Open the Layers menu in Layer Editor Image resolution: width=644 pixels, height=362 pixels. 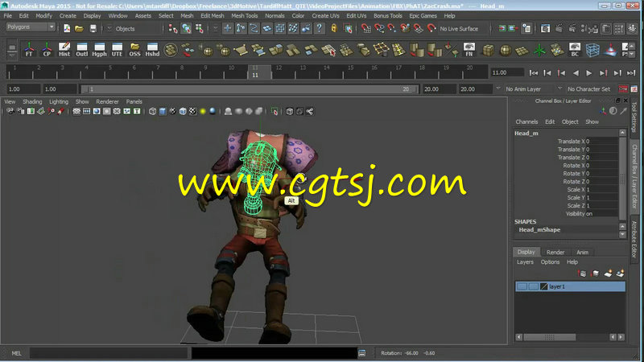(x=525, y=262)
